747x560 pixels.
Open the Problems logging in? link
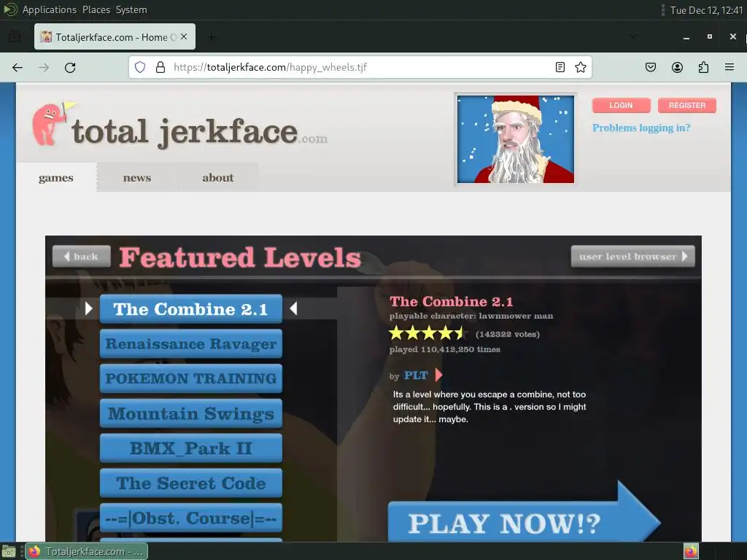click(641, 128)
